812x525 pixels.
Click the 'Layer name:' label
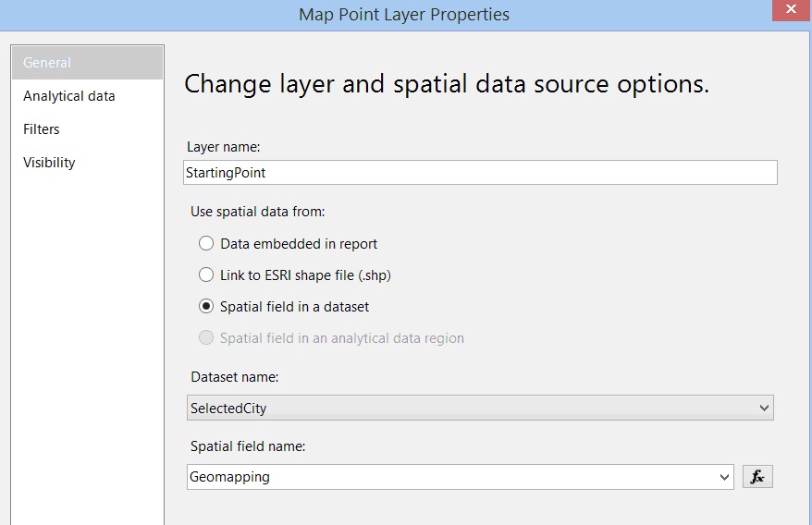[224, 147]
